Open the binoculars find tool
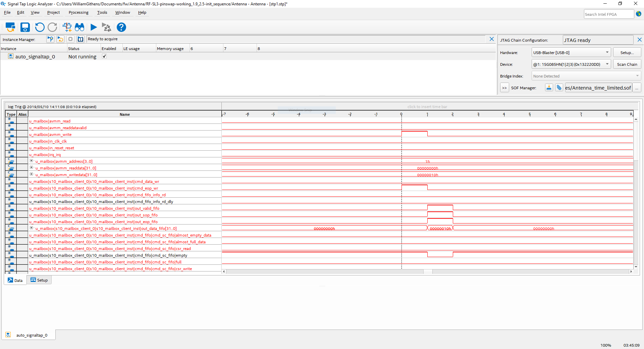644x349 pixels. 79,27
